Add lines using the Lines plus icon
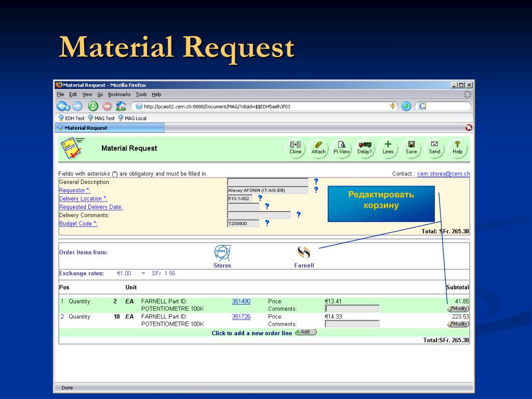The width and height of the screenshot is (532, 399). 388,148
